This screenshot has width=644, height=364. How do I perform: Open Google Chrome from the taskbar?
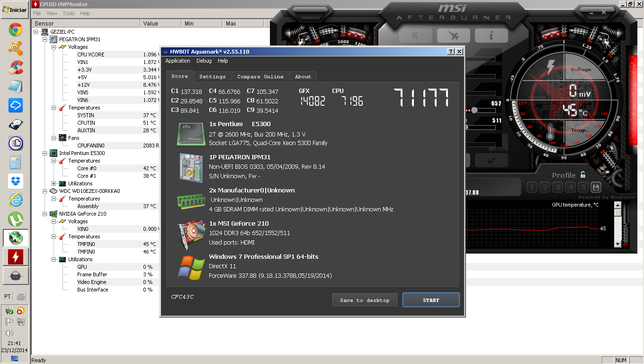(15, 30)
